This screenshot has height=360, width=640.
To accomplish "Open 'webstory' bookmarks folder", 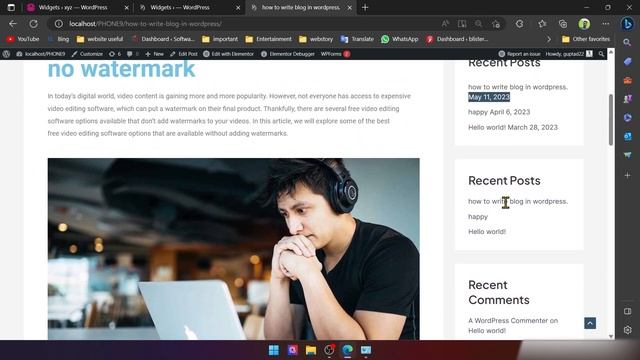I will 316,39.
